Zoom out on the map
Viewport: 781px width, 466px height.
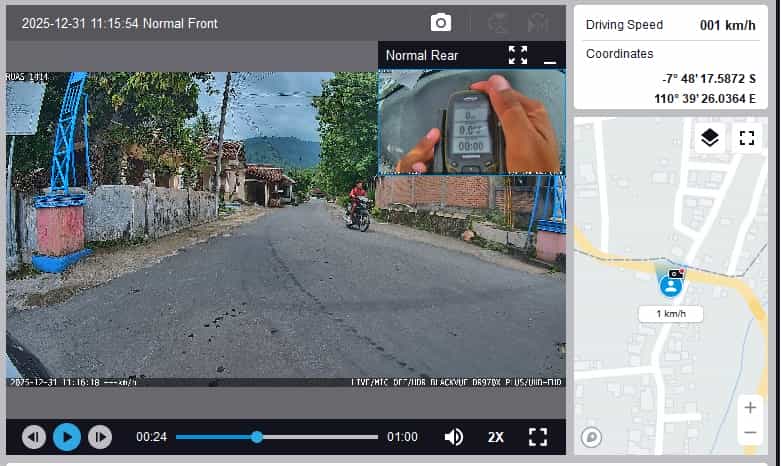749,432
